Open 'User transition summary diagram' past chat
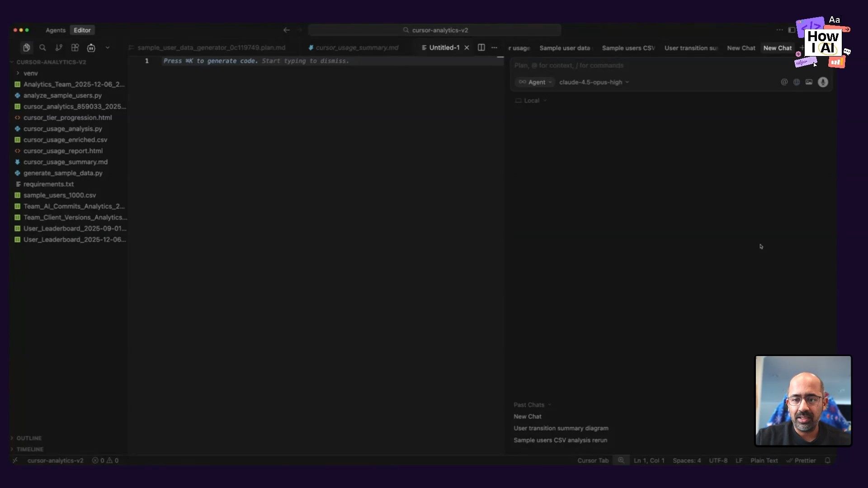This screenshot has height=488, width=868. [x=561, y=428]
